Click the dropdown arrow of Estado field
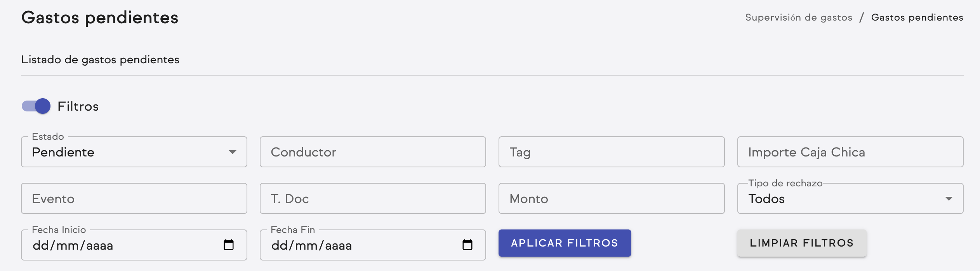 click(233, 152)
